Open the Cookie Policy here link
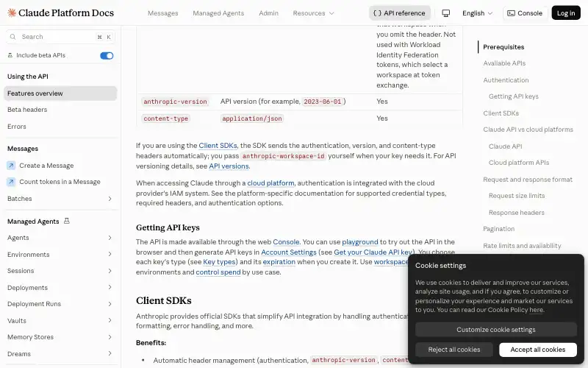This screenshot has height=368, width=588. pos(536,310)
